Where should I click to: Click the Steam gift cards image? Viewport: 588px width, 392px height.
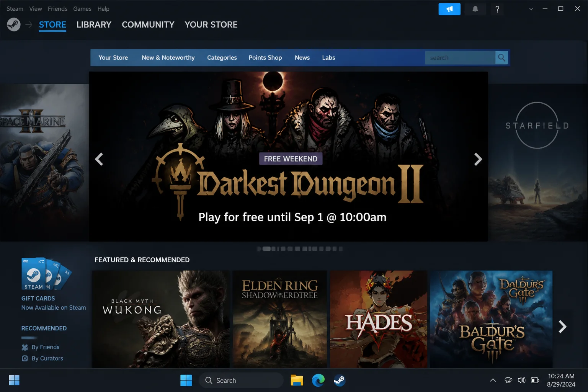pos(46,274)
